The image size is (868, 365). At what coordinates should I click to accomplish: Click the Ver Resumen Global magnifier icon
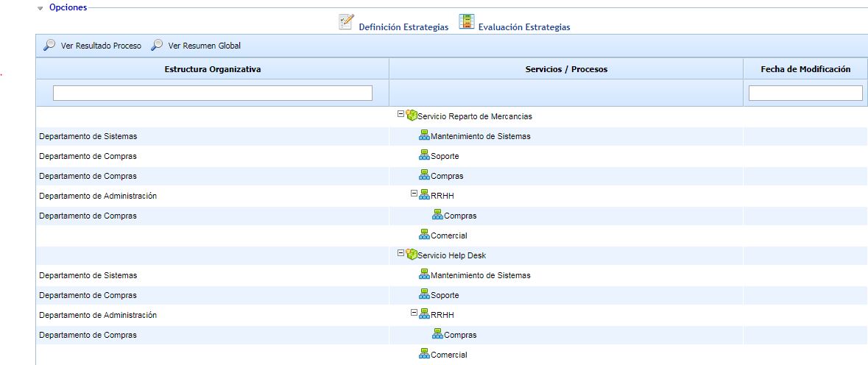click(157, 46)
